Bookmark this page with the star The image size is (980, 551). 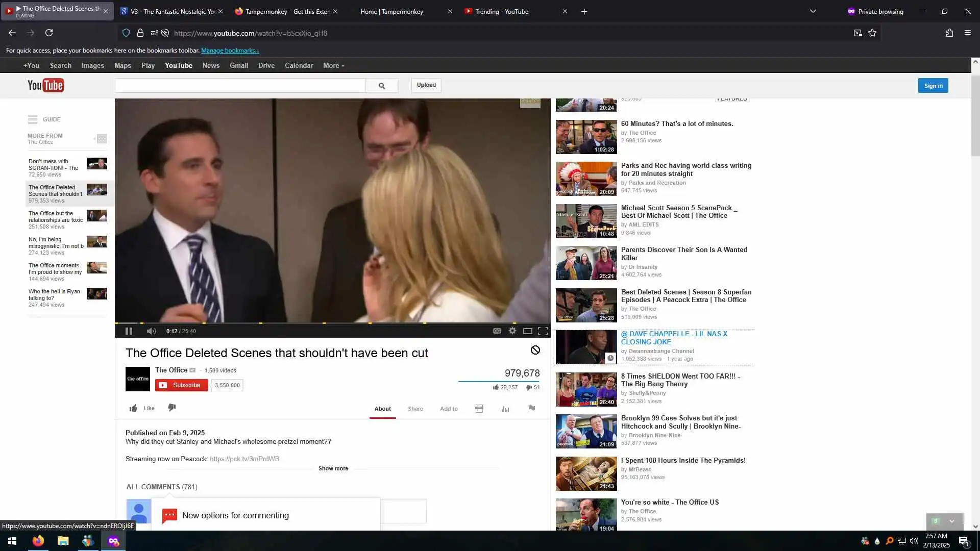click(872, 33)
